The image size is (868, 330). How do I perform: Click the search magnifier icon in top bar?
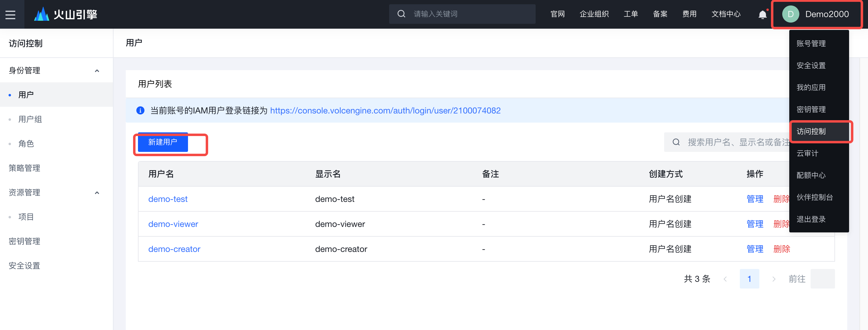[x=401, y=14]
